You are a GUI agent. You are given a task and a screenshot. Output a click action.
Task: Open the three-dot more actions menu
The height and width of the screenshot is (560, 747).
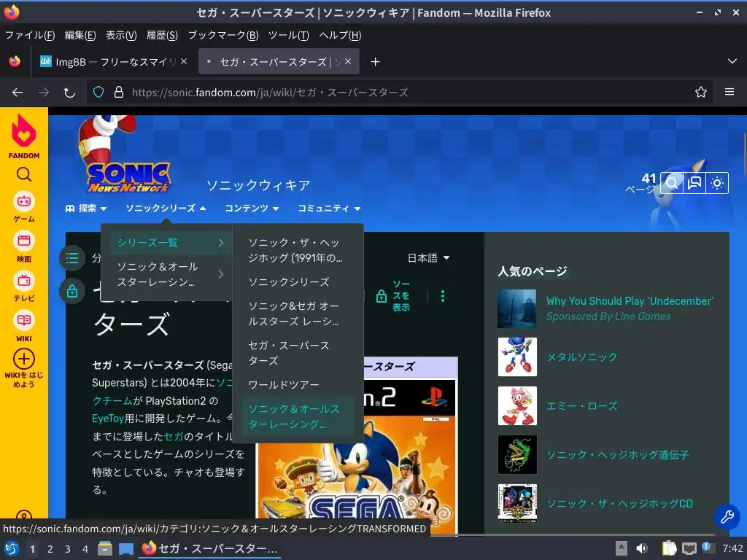(x=443, y=296)
